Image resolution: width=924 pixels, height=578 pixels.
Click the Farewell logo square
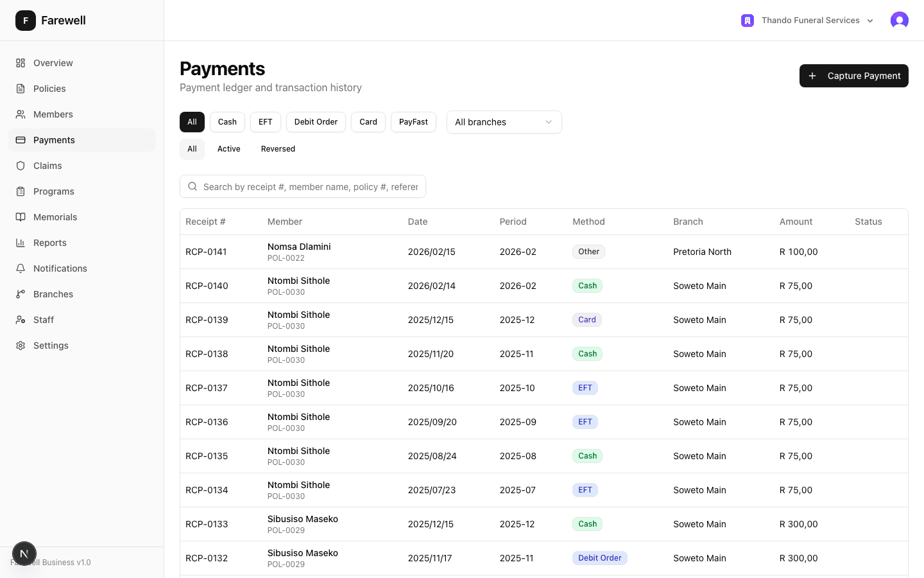point(26,20)
